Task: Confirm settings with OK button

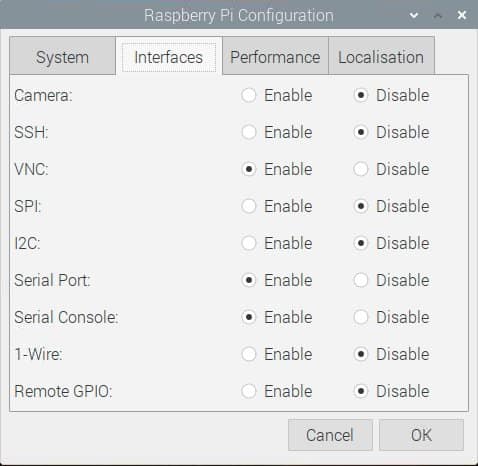Action: coord(421,435)
